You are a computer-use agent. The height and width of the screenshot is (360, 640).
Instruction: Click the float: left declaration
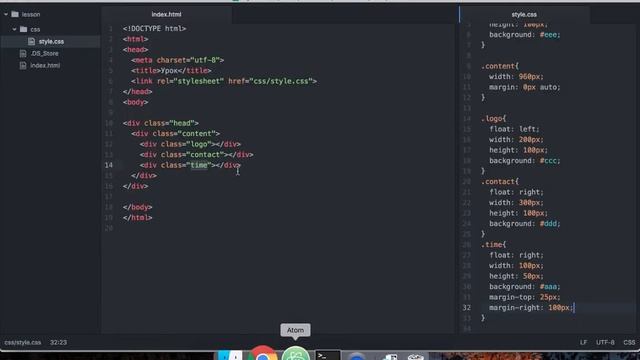coord(514,129)
